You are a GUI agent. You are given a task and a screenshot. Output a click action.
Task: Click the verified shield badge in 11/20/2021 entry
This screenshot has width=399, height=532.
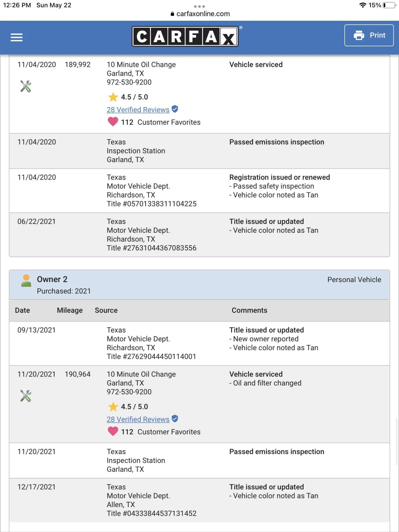point(175,419)
